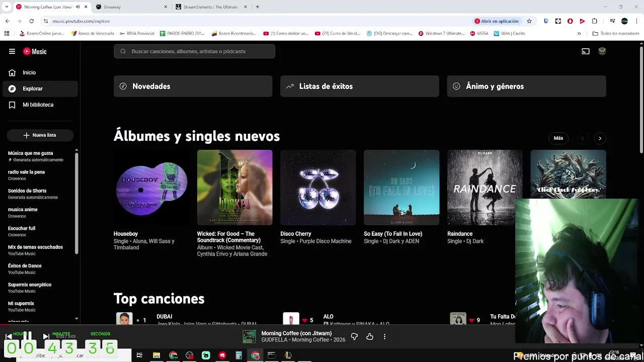Switch to the Giveaway tab
Viewport: 644px width, 362px height.
(132, 7)
